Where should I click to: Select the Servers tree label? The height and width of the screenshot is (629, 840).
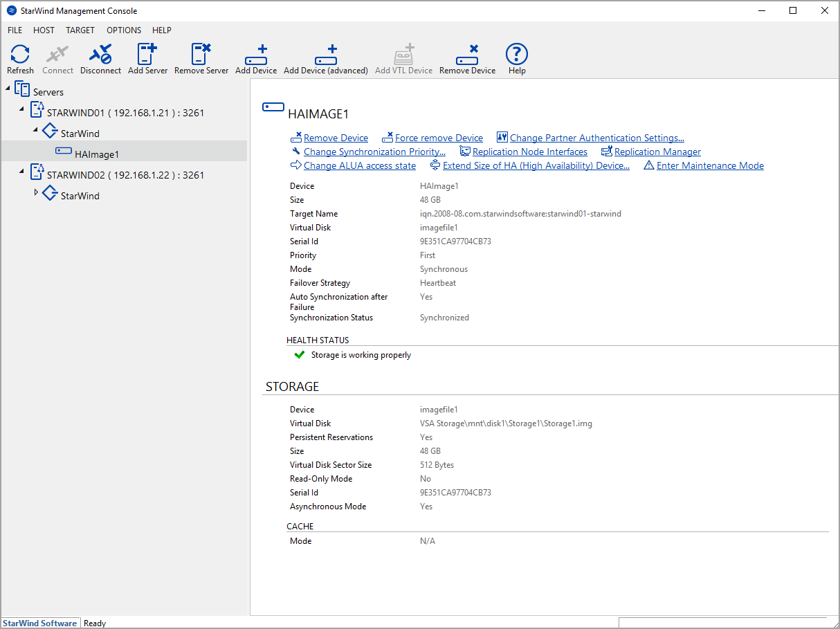pyautogui.click(x=48, y=92)
